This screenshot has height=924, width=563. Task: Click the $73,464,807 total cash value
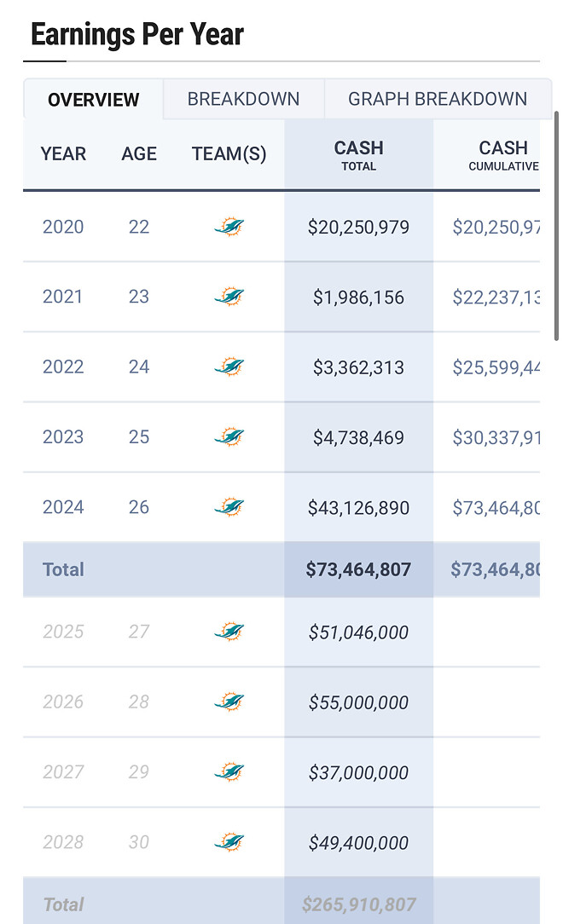(x=358, y=569)
